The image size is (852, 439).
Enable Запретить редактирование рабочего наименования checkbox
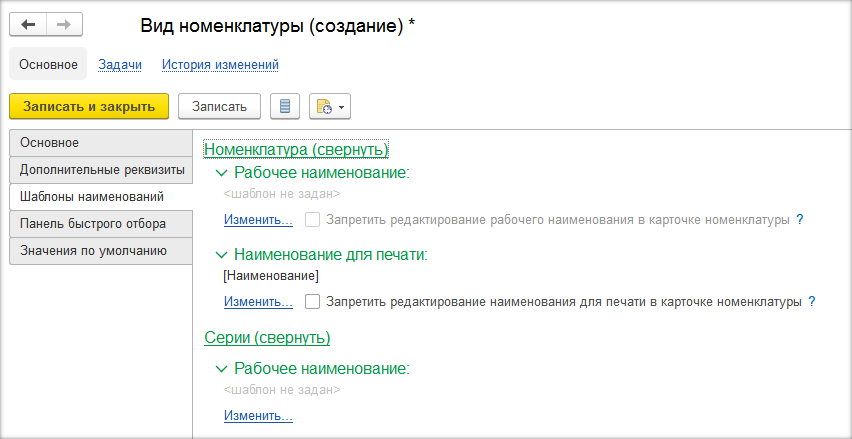313,219
